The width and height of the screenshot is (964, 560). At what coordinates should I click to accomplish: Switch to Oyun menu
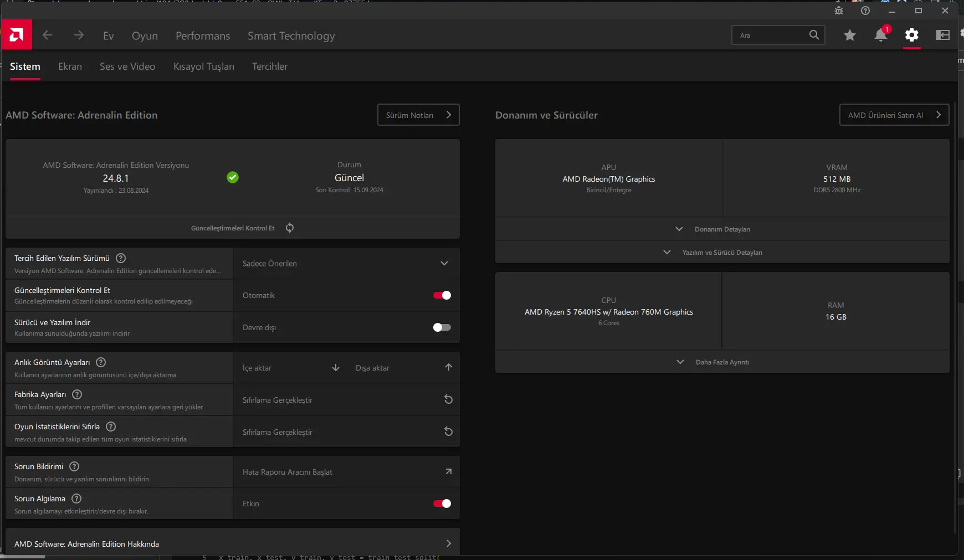[145, 35]
